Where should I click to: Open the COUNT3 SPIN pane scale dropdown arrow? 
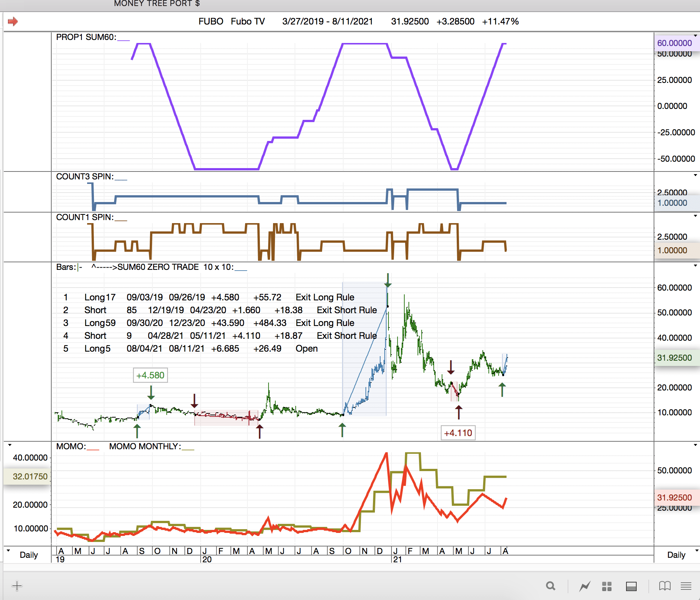(695, 175)
